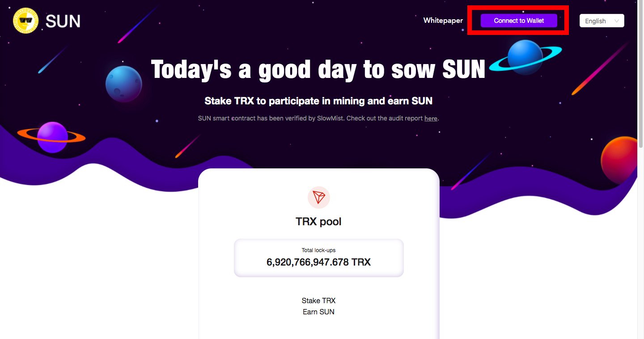Click the purple planet with orange ring
644x339 pixels.
pos(51,137)
